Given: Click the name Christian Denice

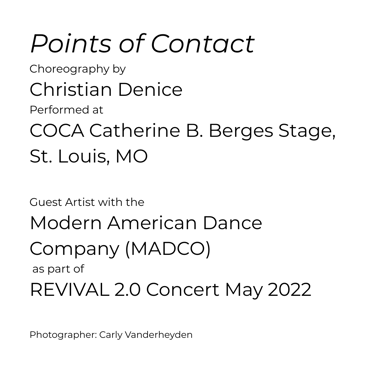Looking at the screenshot, I should tap(106, 90).
